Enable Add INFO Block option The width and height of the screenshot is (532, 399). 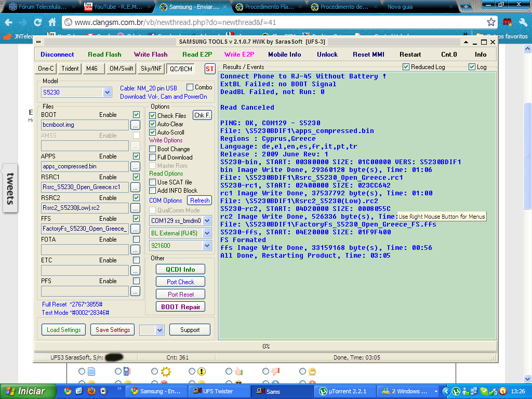click(153, 190)
